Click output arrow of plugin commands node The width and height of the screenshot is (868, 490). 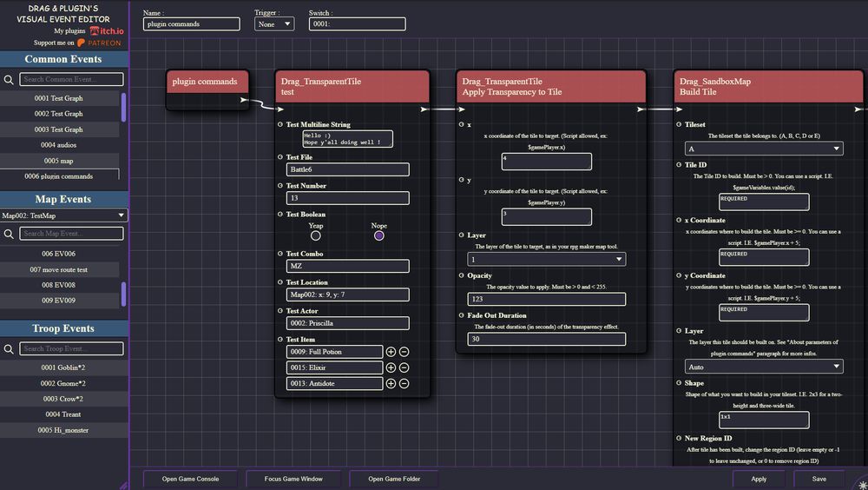pyautogui.click(x=244, y=100)
